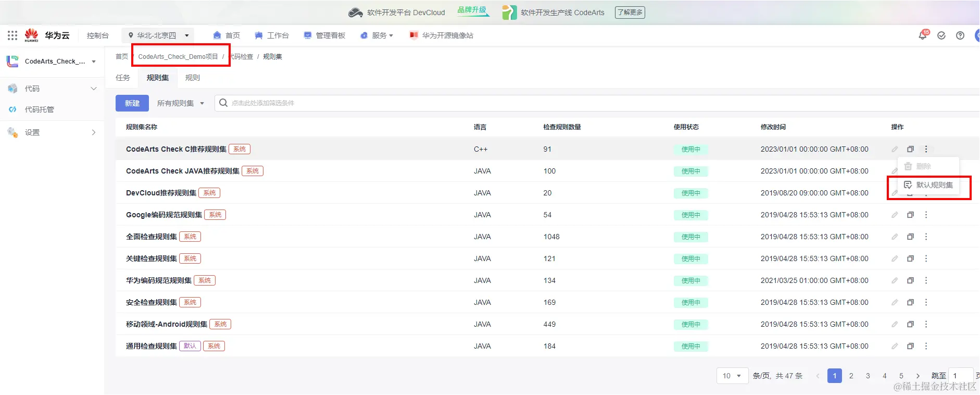Image resolution: width=980 pixels, height=395 pixels.
Task: Open the page size dropdown showing 10
Action: 733,376
